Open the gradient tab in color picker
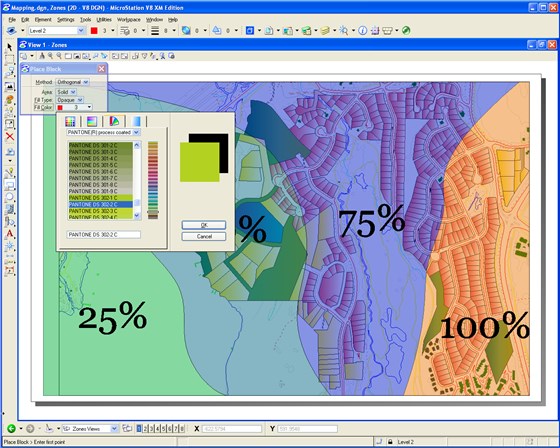Viewport: 560px width, 448px height. click(136, 121)
